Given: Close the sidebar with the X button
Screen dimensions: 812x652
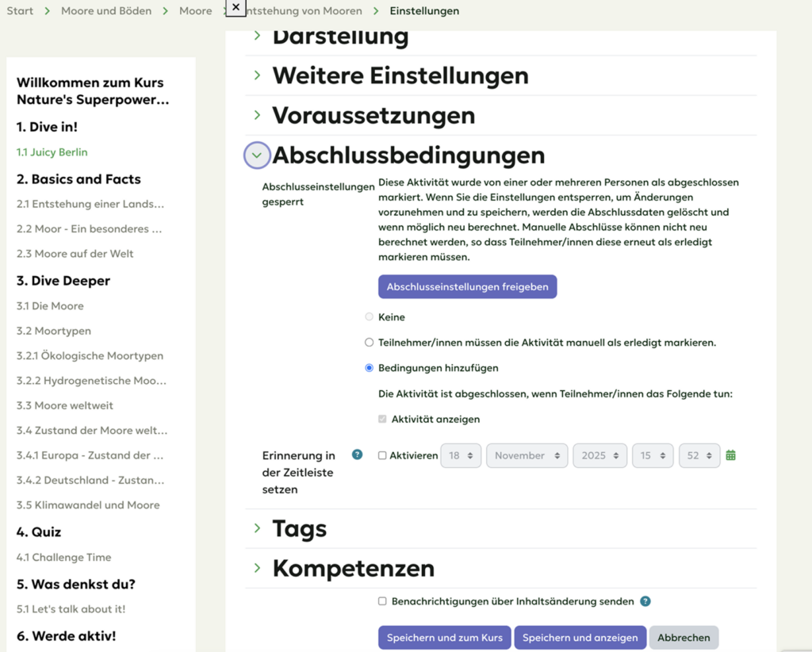Looking at the screenshot, I should 236,7.
